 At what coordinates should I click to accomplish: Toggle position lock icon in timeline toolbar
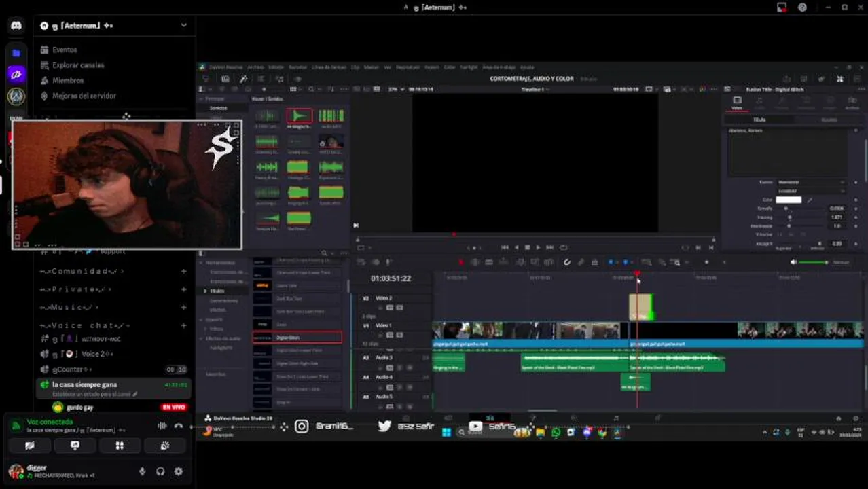(594, 262)
